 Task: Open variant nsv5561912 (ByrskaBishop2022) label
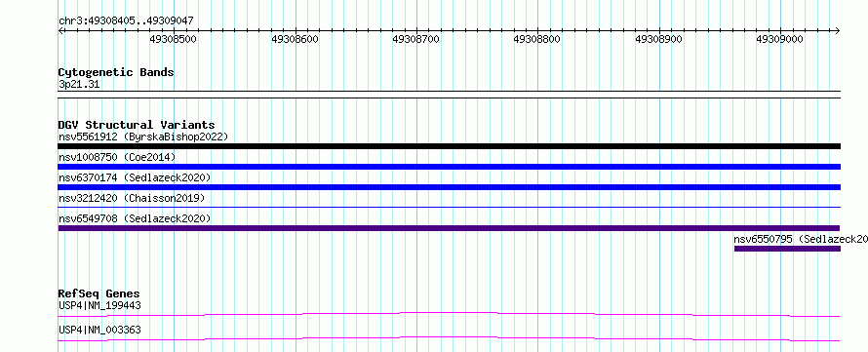pos(142,137)
